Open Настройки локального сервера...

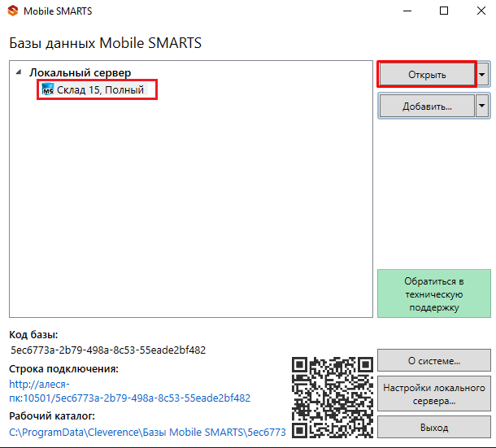pyautogui.click(x=434, y=394)
